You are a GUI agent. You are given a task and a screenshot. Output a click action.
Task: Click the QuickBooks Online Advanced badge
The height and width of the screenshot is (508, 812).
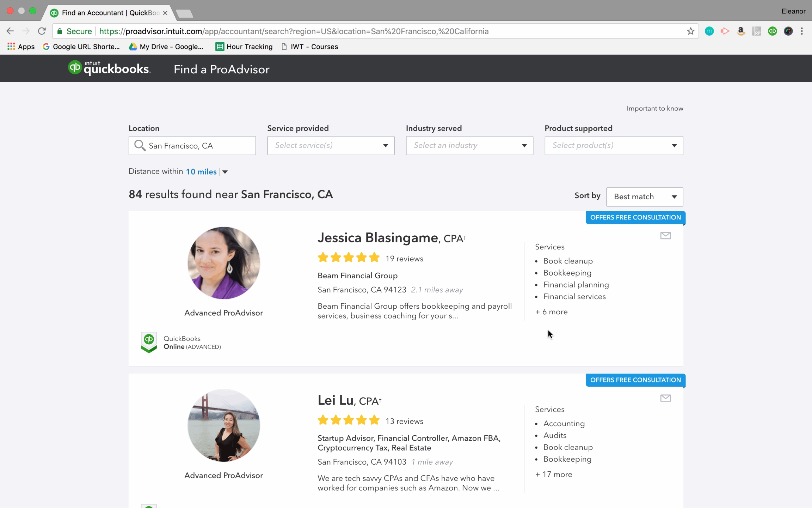click(181, 342)
